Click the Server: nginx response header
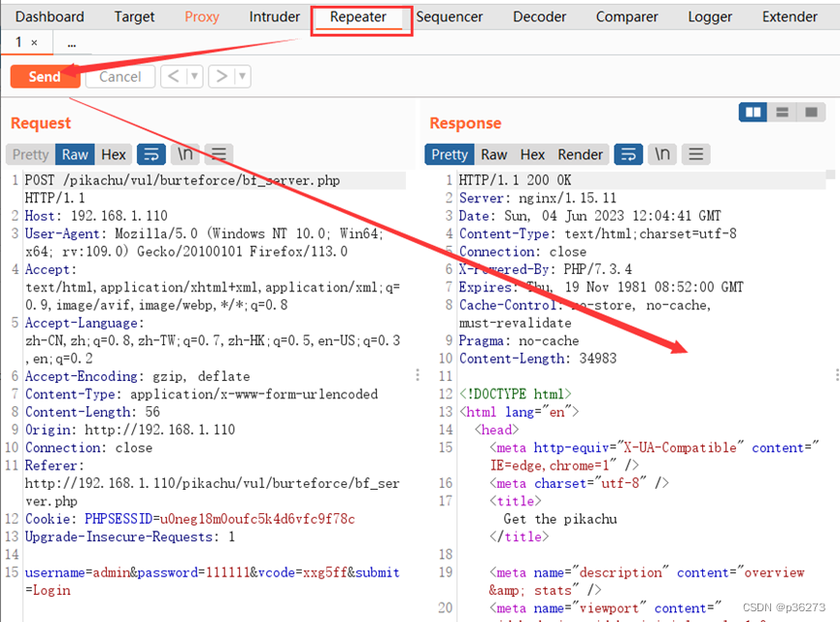 (x=538, y=198)
